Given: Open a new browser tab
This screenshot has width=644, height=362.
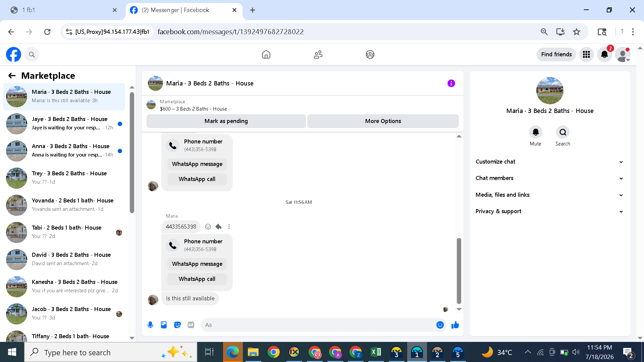Looking at the screenshot, I should [x=253, y=10].
